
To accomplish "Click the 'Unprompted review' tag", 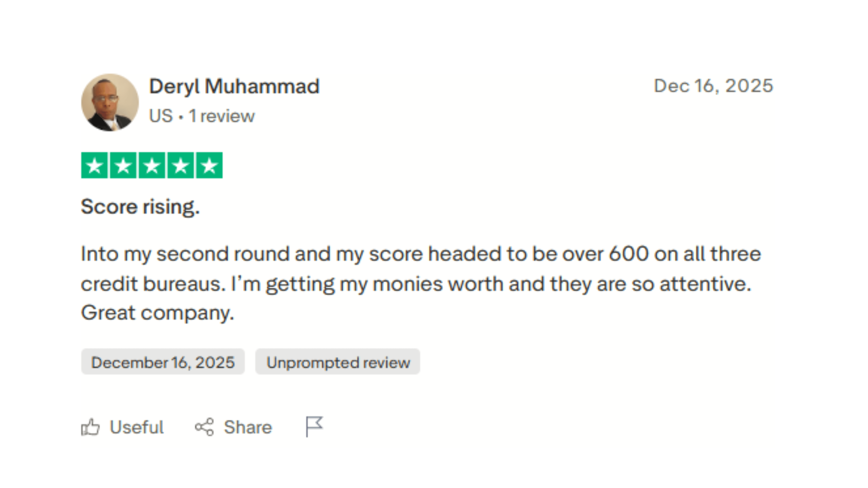I will 338,362.
